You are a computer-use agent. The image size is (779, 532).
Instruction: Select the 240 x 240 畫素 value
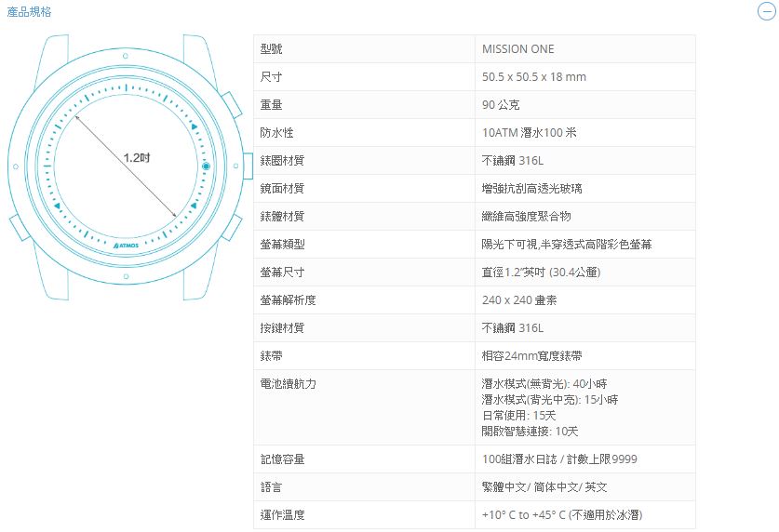(x=519, y=299)
